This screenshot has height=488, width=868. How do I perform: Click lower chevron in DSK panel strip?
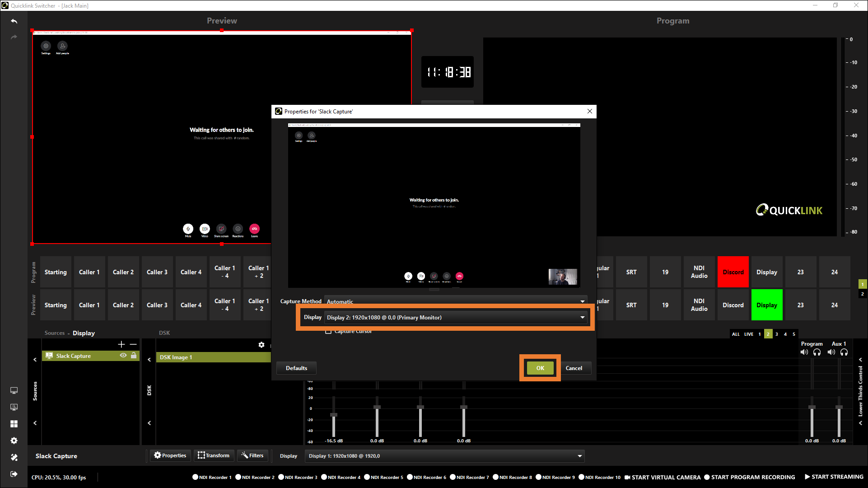149,423
